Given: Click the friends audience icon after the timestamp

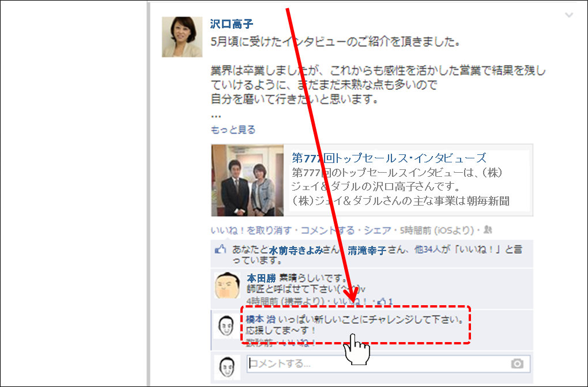Looking at the screenshot, I should pos(488,230).
